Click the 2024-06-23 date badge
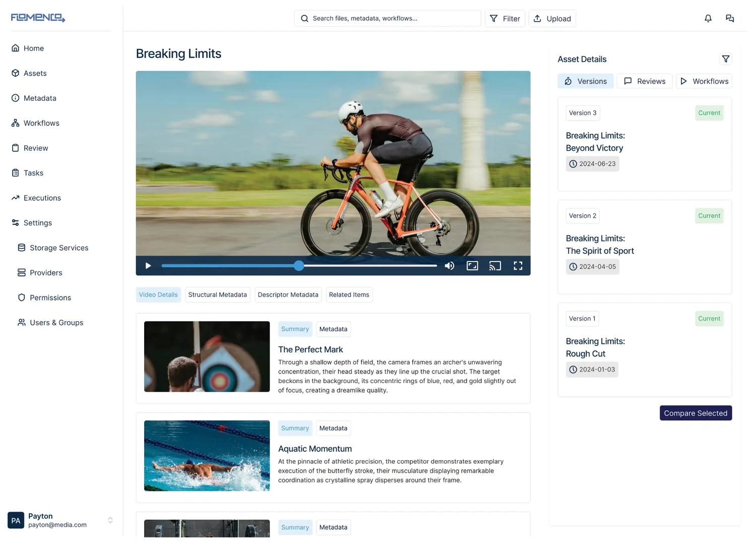 coord(592,164)
